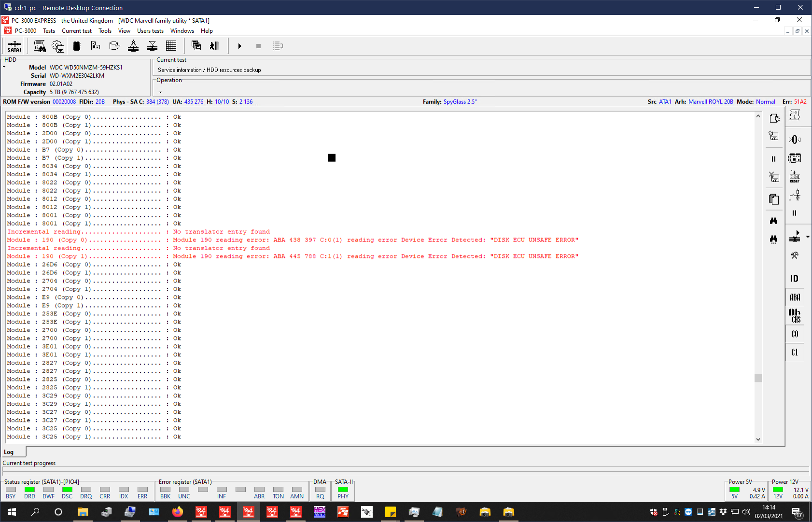Pause log output in the log sidebar
812x522 pixels.
tap(774, 159)
